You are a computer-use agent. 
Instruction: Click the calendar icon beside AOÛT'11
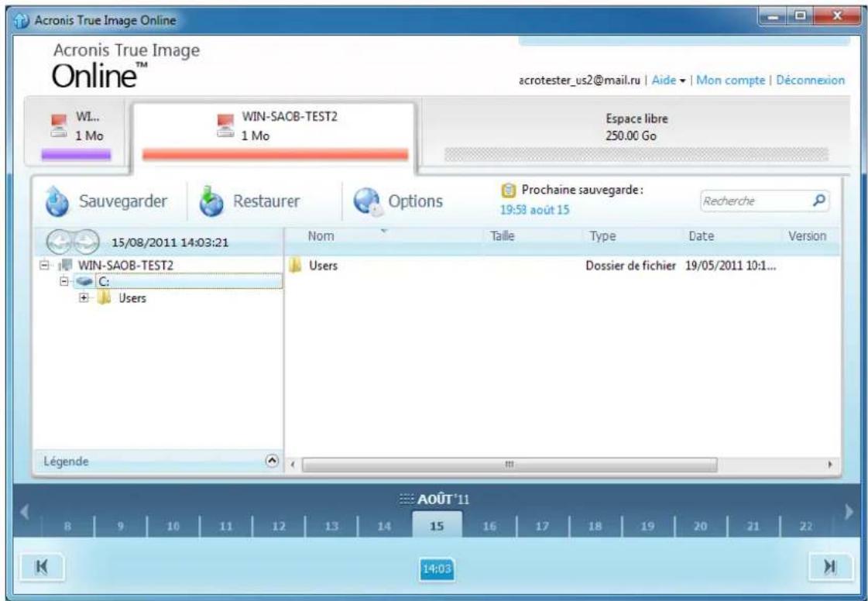point(407,500)
